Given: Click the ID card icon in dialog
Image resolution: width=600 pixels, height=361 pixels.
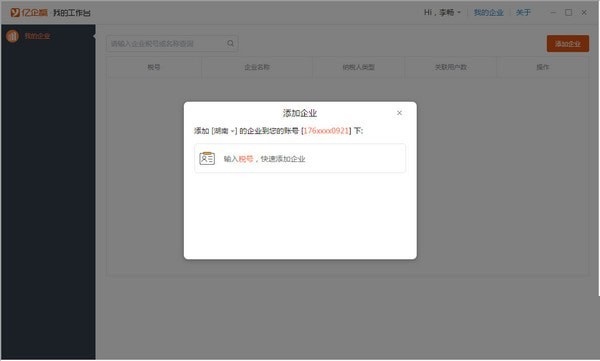Looking at the screenshot, I should point(207,158).
